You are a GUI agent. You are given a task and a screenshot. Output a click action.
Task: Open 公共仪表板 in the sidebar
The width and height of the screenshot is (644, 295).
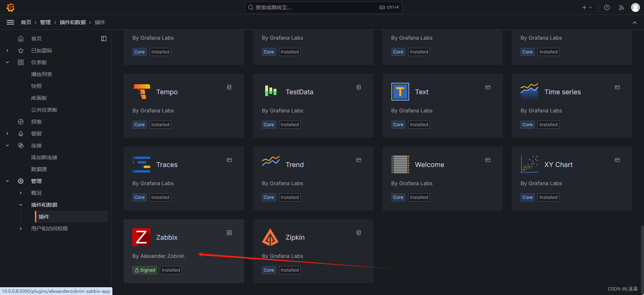tap(44, 110)
